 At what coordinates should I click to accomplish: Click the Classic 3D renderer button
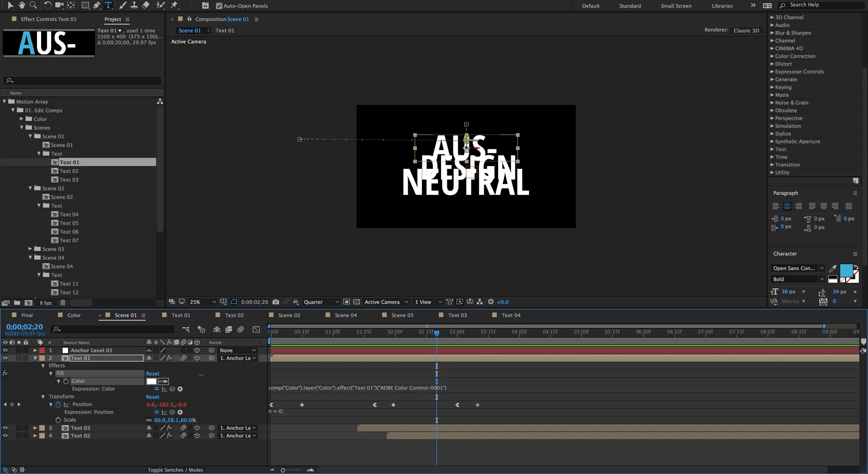(747, 30)
